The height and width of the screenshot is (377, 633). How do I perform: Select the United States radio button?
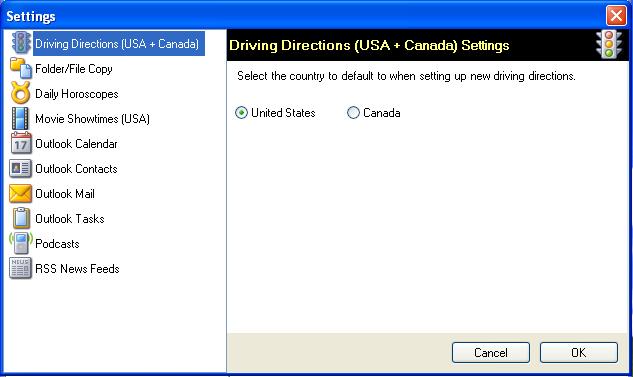coord(241,113)
